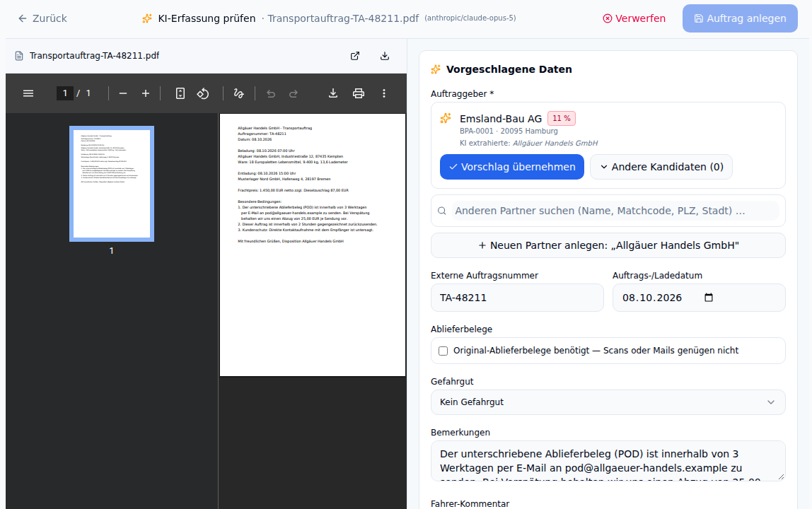Click the PDF page content in the viewer
Screen dimensions: 812x509
(x=313, y=245)
